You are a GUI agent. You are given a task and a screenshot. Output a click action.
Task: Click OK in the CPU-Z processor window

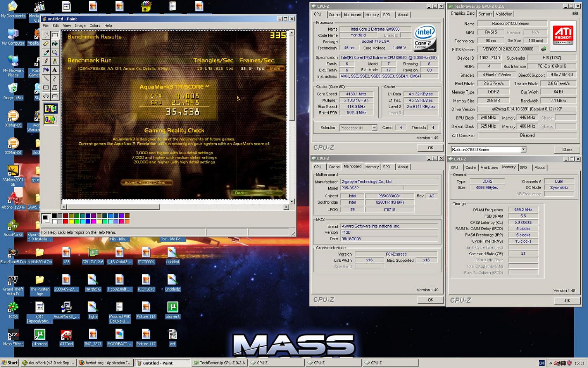[x=430, y=148]
